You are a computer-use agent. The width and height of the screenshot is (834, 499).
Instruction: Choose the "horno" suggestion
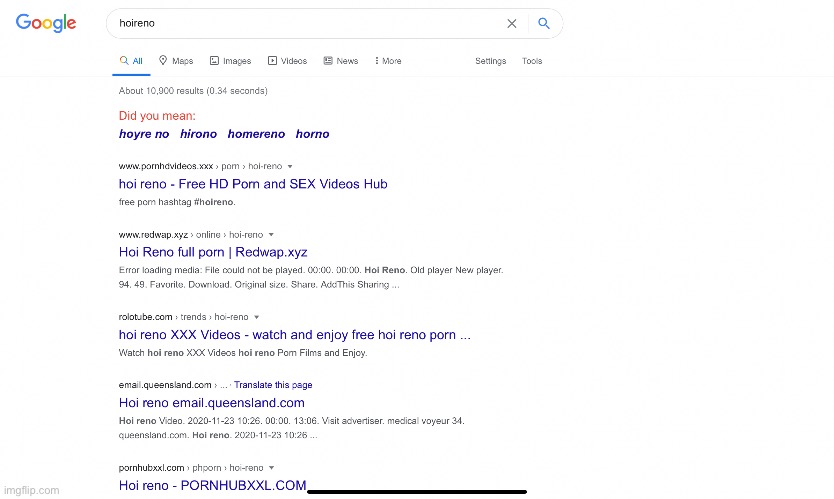pos(312,134)
